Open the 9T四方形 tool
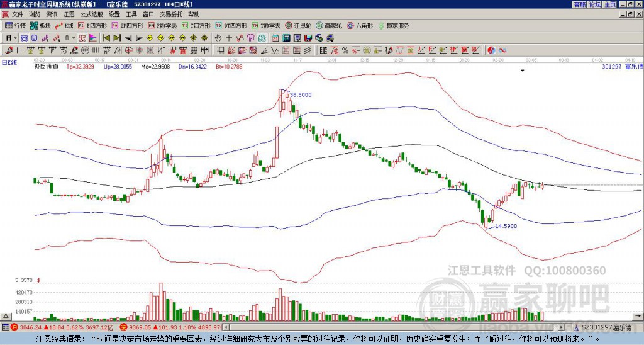This screenshot has width=644, height=345. point(231,25)
